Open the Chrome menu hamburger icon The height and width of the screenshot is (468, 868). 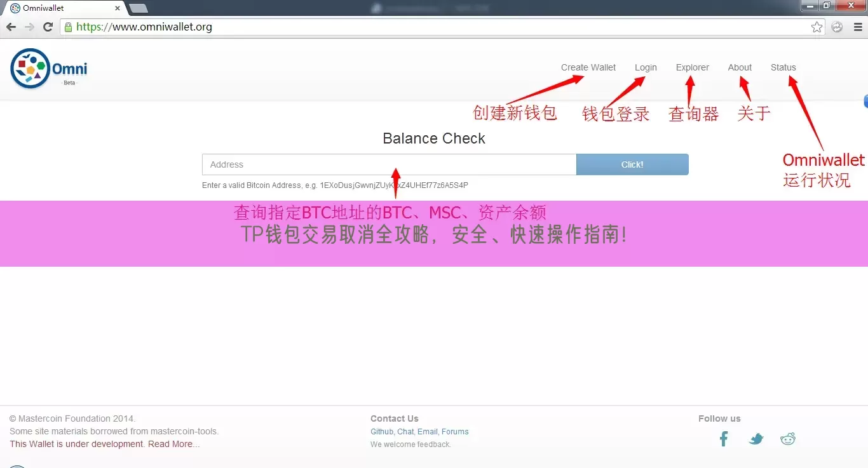pos(857,27)
